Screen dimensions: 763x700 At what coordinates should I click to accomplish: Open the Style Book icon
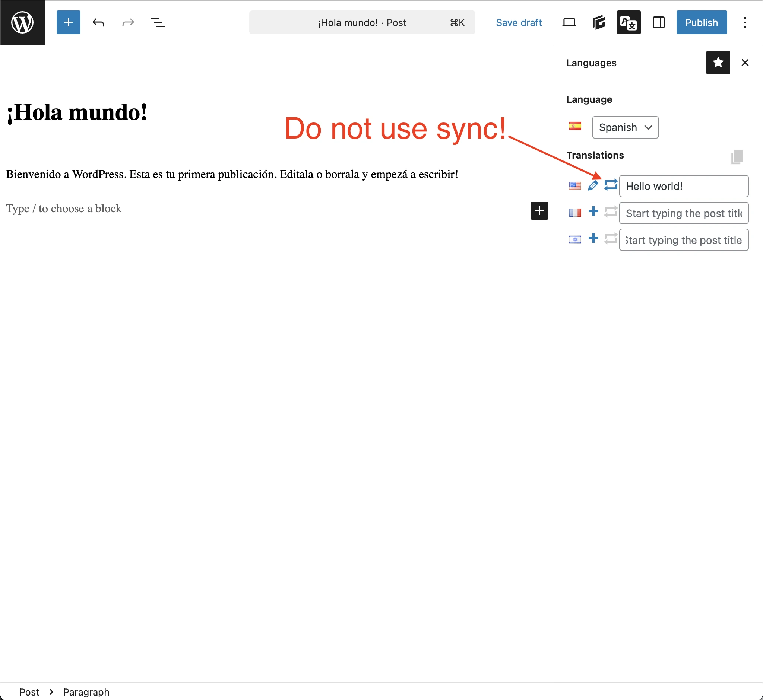click(x=598, y=22)
